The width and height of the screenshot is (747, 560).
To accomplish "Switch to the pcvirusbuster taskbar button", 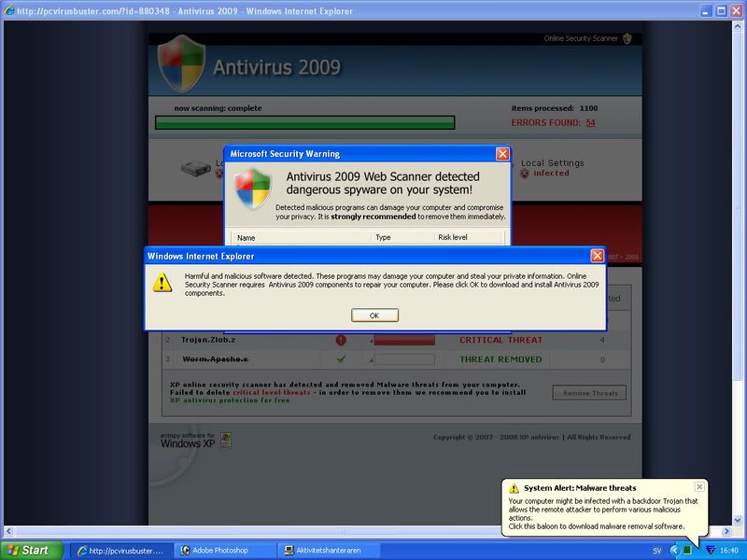I will tap(121, 551).
